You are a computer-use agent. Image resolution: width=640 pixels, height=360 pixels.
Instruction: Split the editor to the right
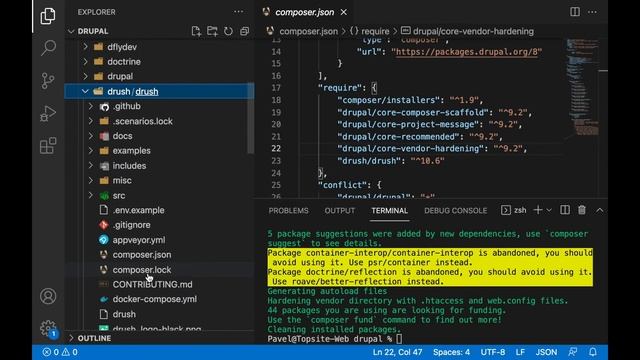pyautogui.click(x=575, y=12)
